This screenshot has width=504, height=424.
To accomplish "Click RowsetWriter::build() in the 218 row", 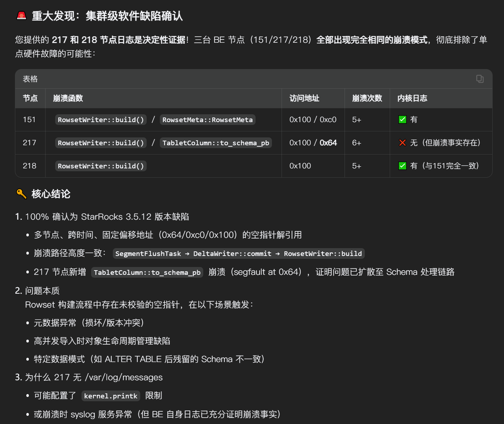I will coord(101,166).
